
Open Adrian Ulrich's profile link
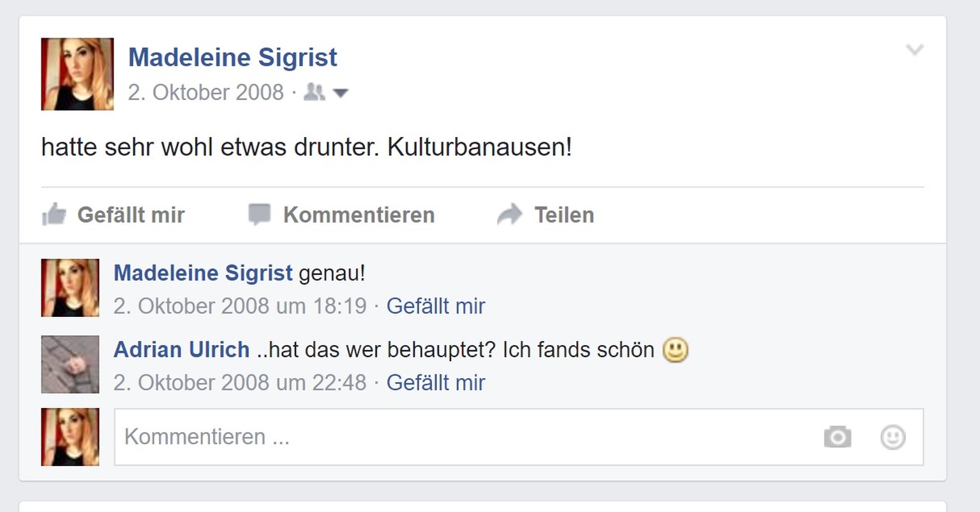[181, 349]
